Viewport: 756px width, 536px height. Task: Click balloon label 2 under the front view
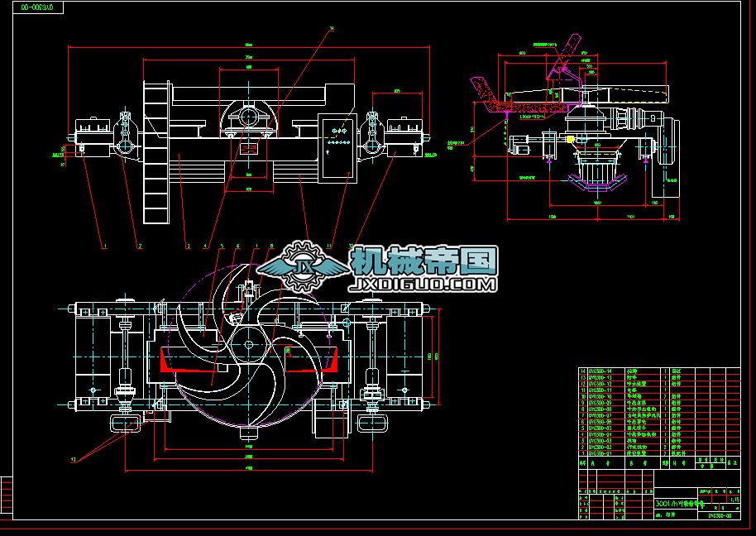click(141, 246)
